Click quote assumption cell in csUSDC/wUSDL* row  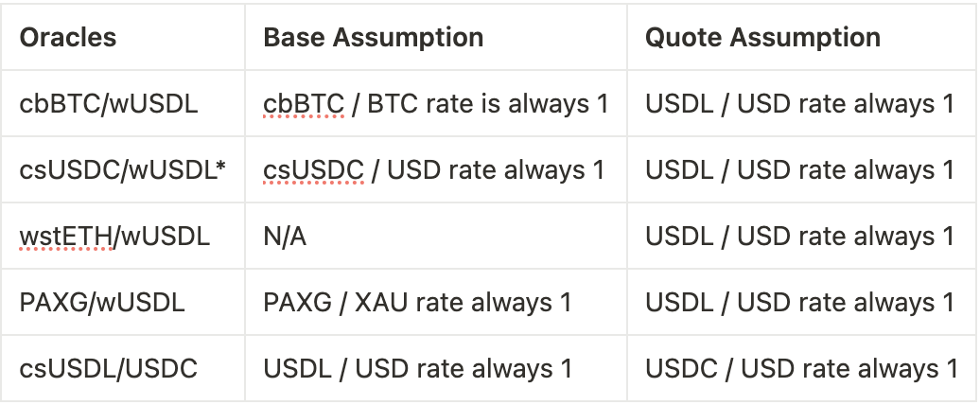click(800, 169)
